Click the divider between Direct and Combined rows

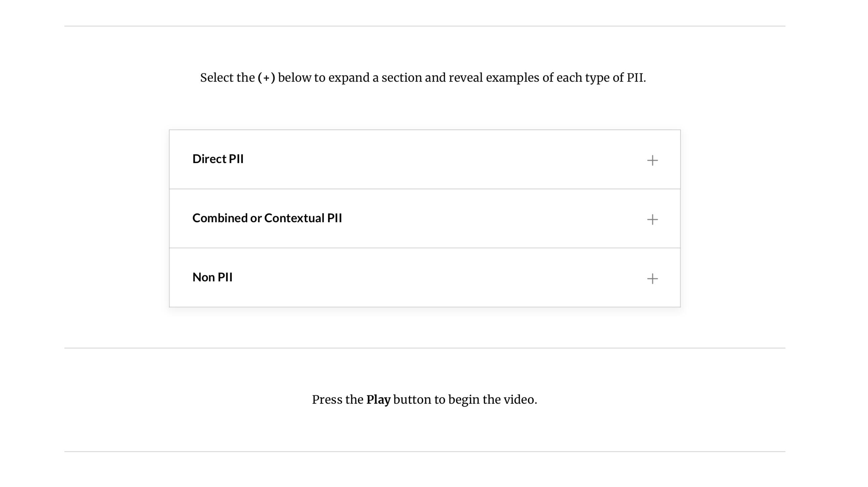coord(425,189)
